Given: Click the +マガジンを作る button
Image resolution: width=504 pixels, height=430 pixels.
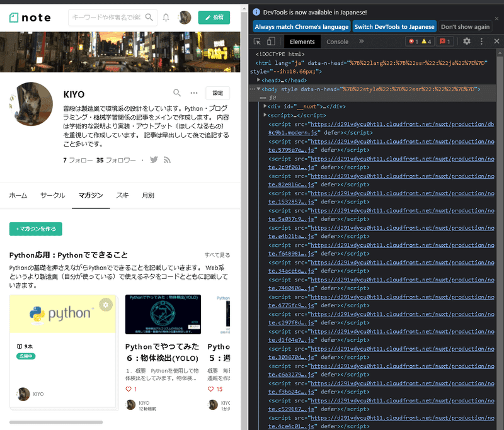Looking at the screenshot, I should [x=36, y=229].
